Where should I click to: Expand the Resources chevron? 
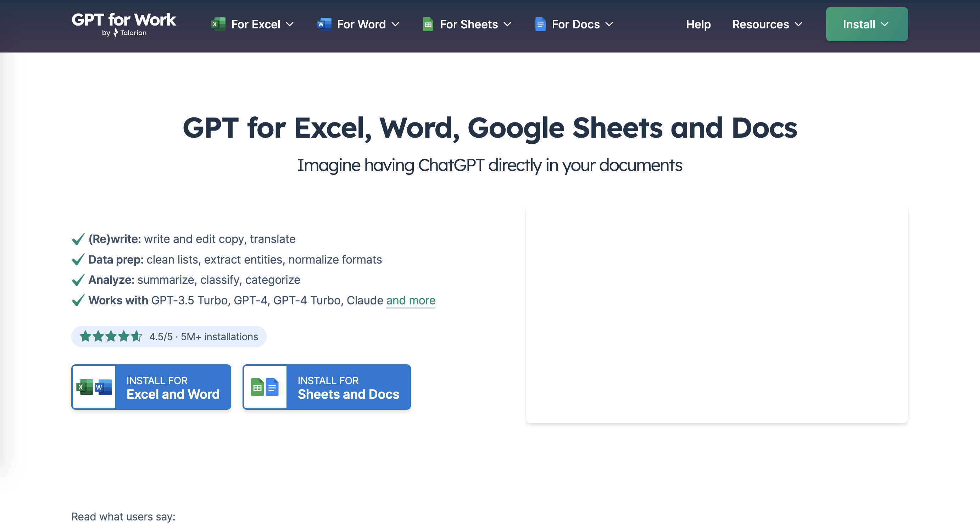798,24
